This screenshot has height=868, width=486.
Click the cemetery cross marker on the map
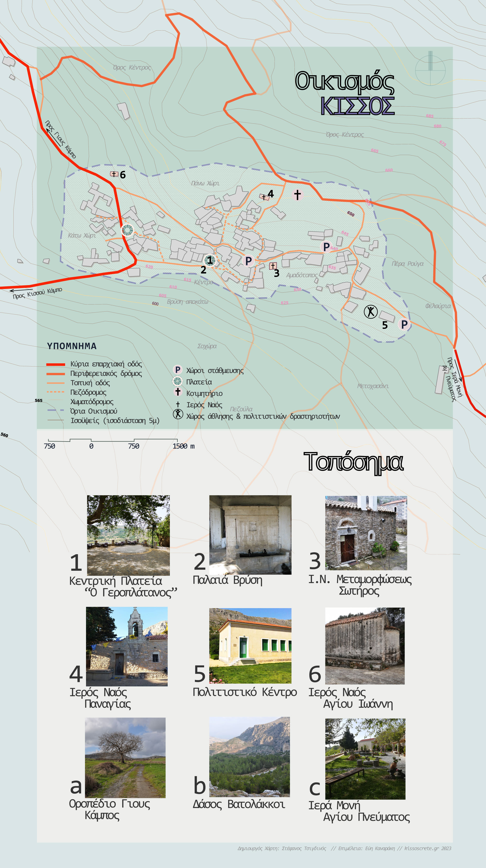point(297,195)
